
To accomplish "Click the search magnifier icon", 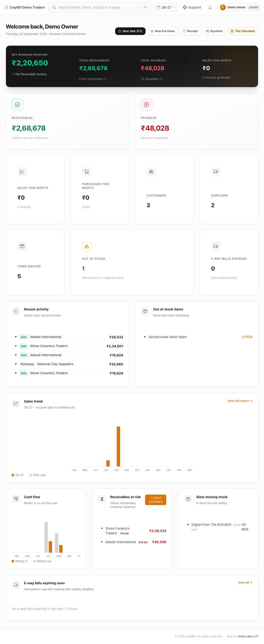I will click(54, 8).
